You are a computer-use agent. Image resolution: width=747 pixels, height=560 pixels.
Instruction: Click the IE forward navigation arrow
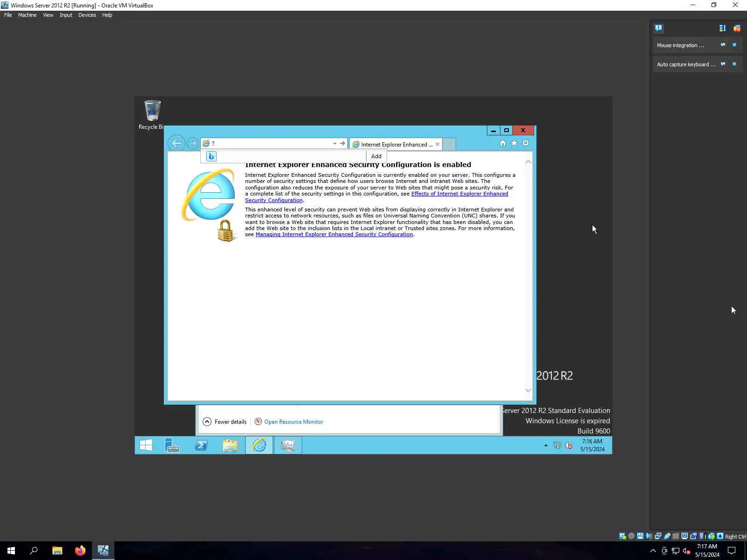click(192, 143)
